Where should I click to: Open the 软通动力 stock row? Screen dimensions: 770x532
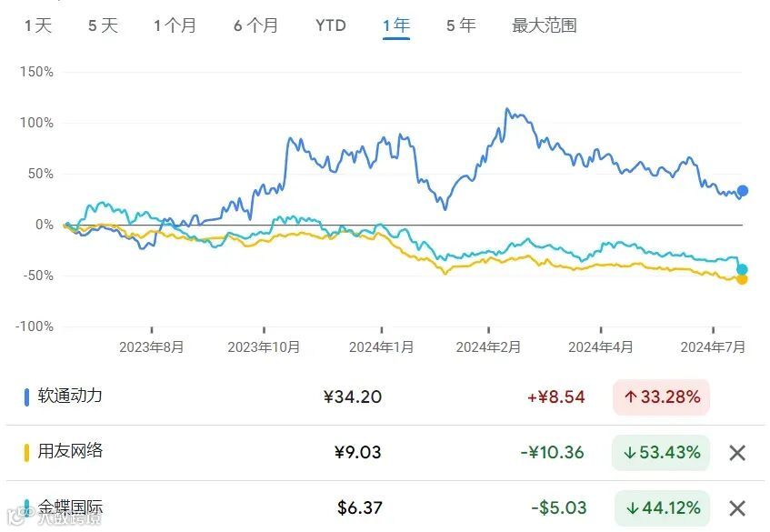tap(385, 396)
